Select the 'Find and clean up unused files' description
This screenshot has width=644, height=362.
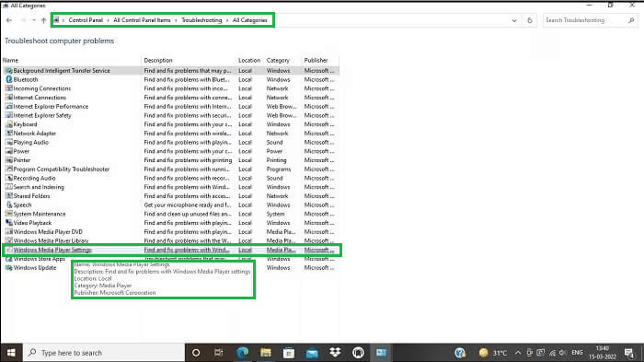point(188,214)
